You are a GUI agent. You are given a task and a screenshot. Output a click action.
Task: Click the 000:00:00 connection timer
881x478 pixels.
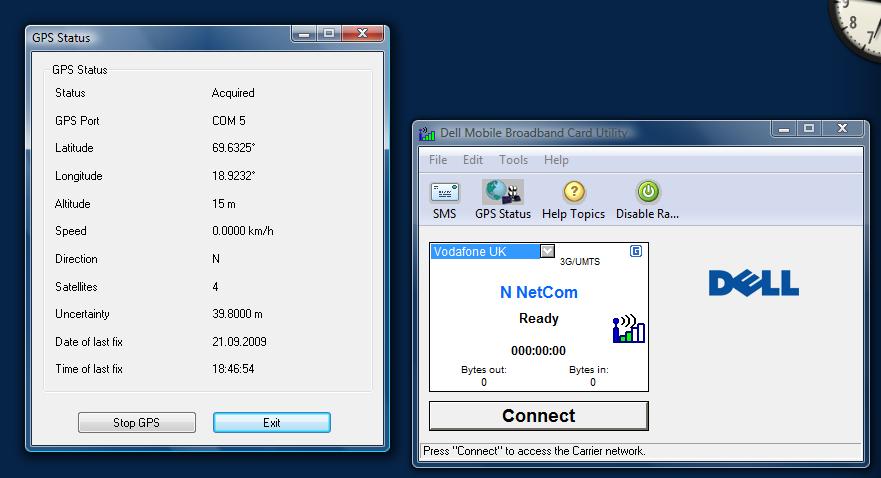click(538, 350)
